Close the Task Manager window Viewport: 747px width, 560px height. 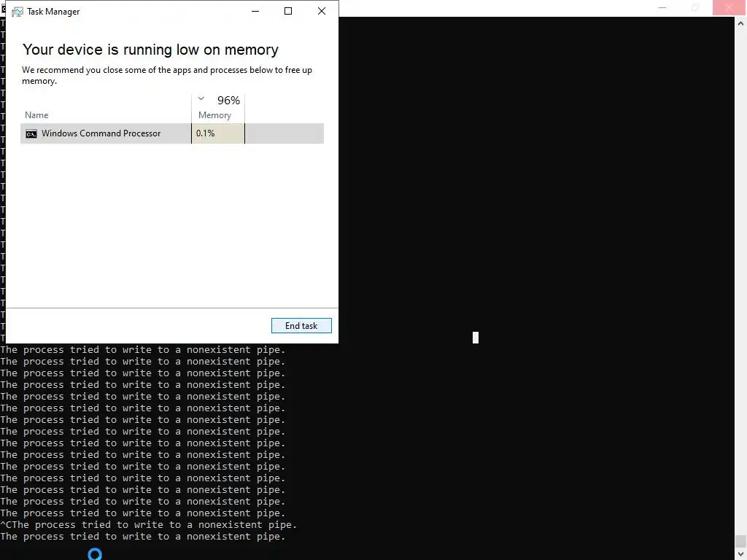322,11
